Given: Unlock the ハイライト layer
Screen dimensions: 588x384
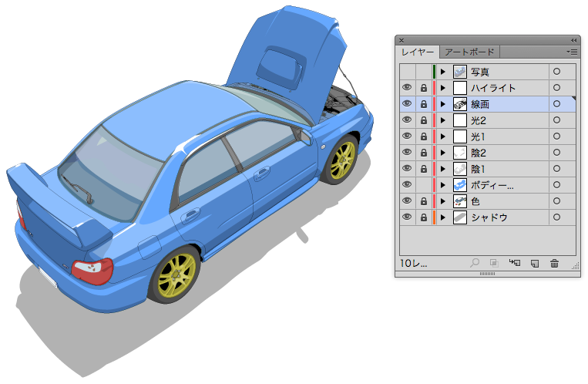Looking at the screenshot, I should (424, 88).
